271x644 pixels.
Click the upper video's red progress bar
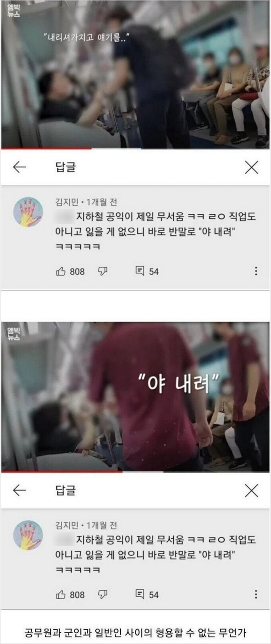47,148
